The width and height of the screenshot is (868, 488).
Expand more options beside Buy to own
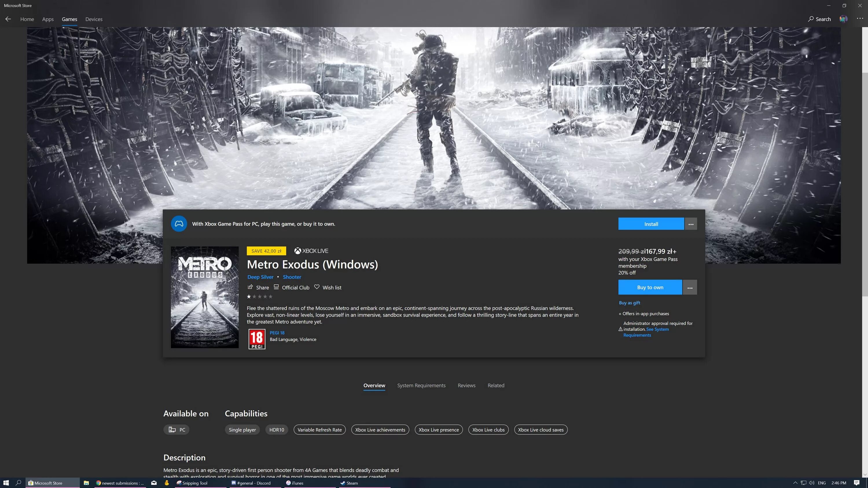coord(690,288)
